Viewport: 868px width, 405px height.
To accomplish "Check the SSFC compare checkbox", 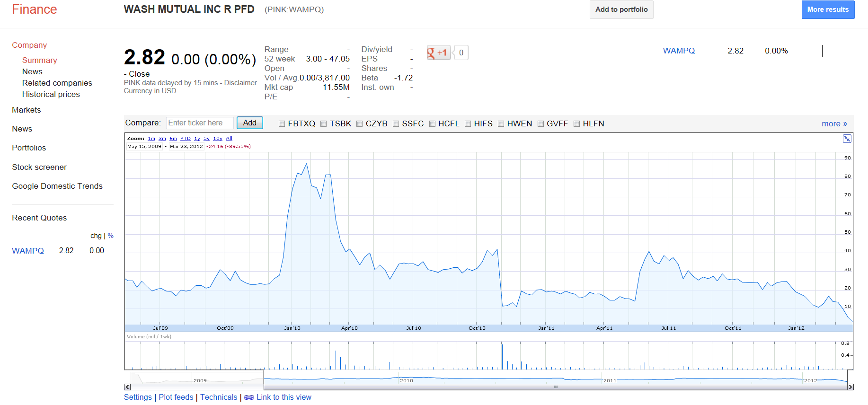I will (x=396, y=124).
